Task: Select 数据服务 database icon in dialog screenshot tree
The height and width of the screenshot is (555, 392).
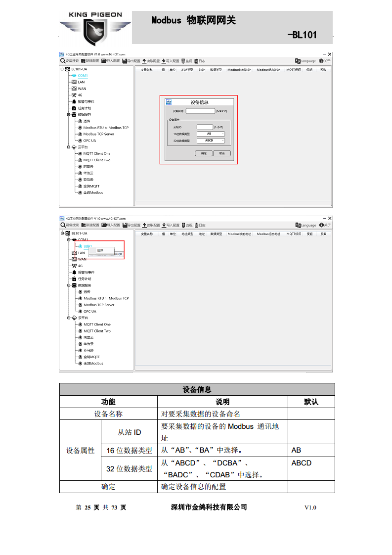Action: [x=74, y=114]
